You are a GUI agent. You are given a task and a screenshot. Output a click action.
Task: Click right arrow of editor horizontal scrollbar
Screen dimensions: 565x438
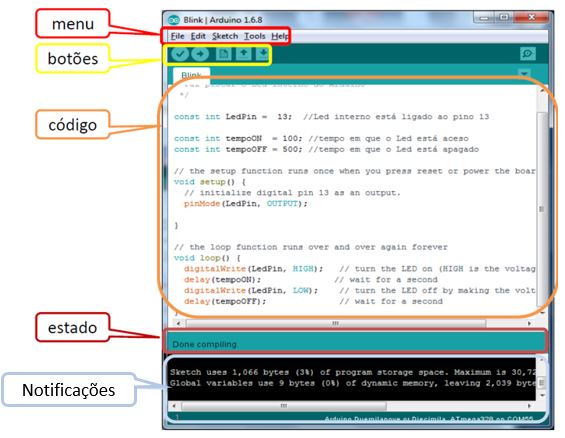coord(529,323)
